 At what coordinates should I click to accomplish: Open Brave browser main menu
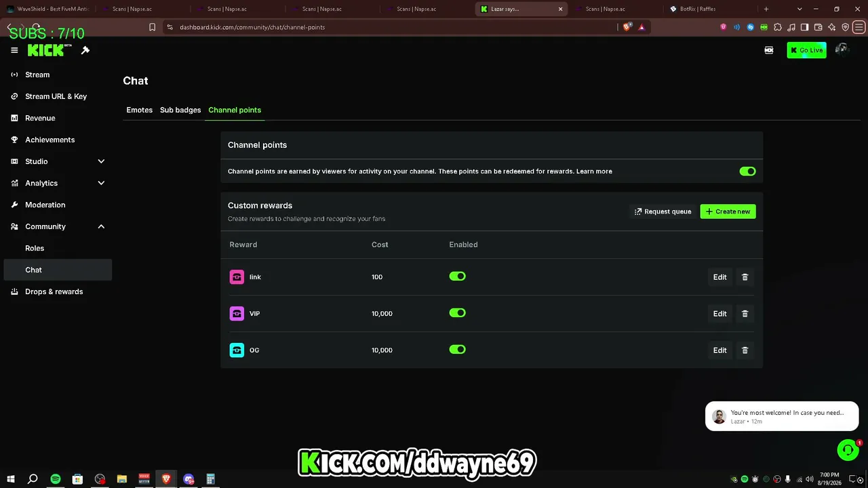859,27
